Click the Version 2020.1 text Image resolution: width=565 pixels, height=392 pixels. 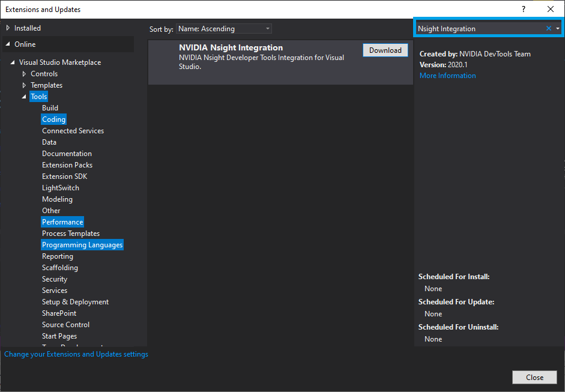(443, 65)
